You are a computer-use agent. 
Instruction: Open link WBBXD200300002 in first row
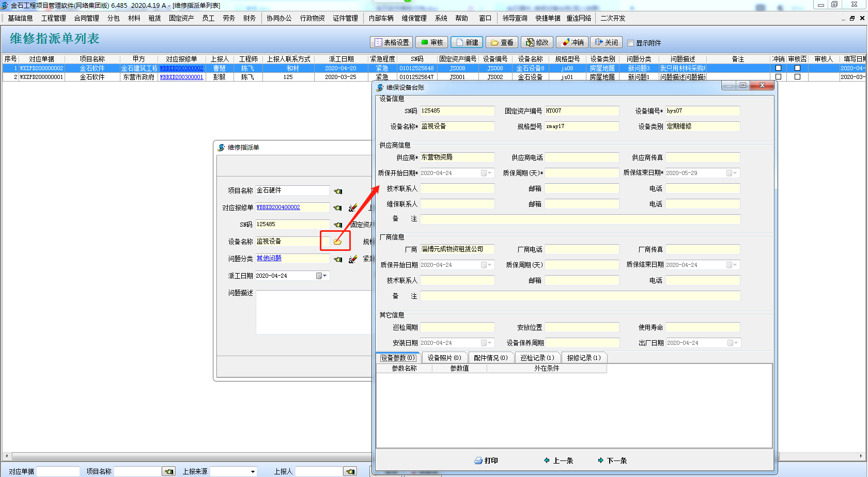tap(181, 68)
